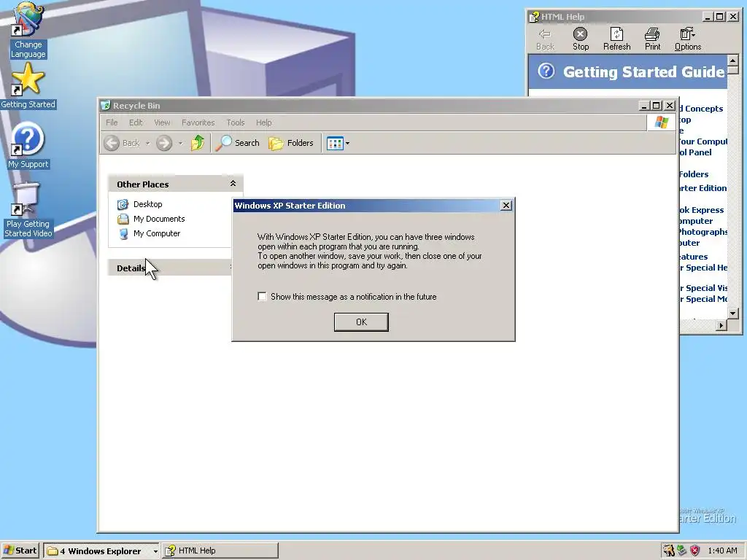Launch Play Getting Started Video shortcut
This screenshot has height=560, width=747.
28,210
